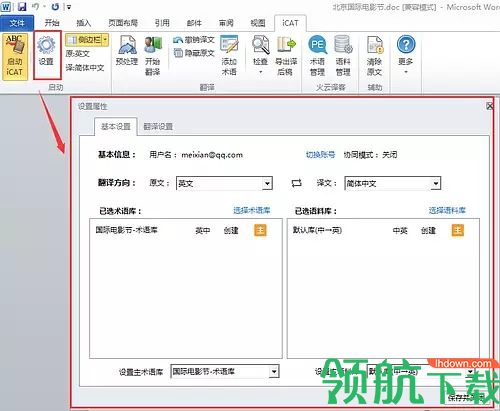Switch to the 开始 ribbon tab
The width and height of the screenshot is (500, 411).
point(52,23)
